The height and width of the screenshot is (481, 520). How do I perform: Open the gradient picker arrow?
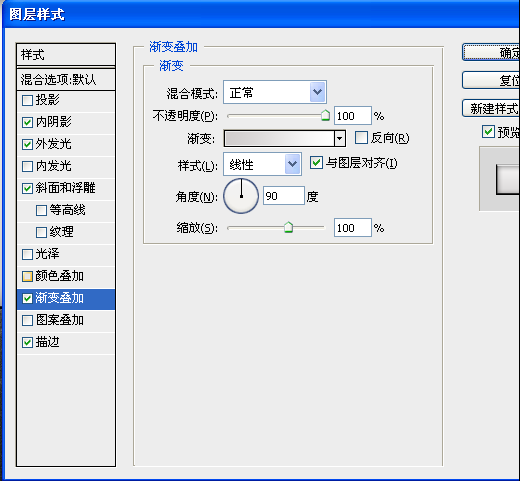[x=340, y=138]
